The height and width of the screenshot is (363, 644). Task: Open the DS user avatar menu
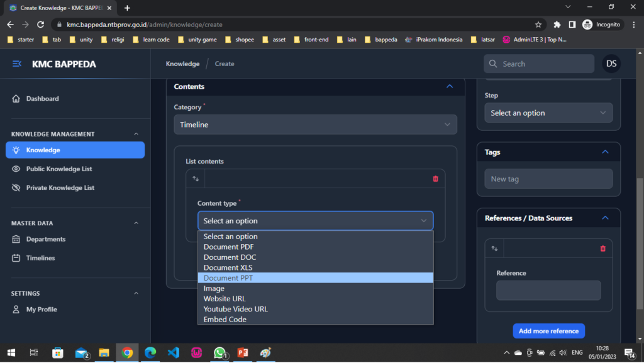[611, 64]
